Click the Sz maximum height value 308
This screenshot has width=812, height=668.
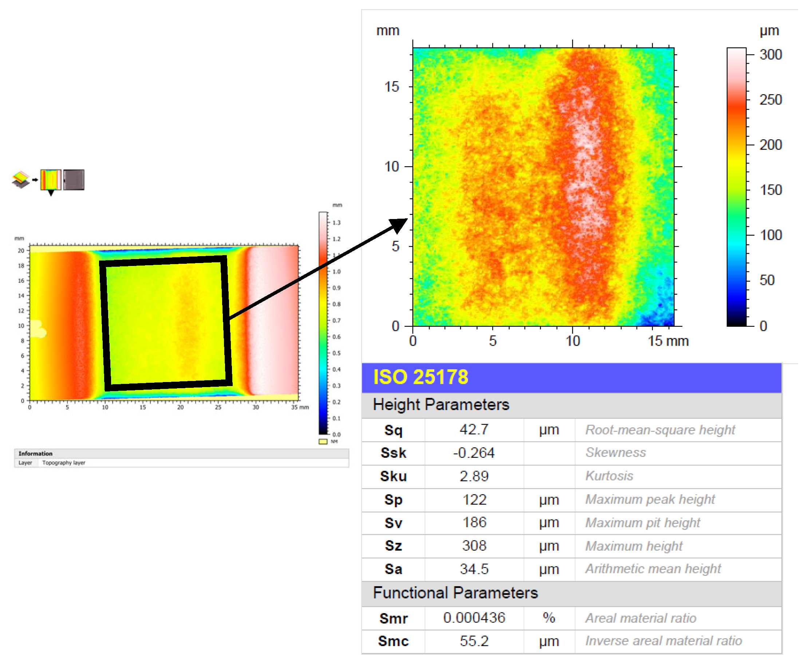pyautogui.click(x=474, y=546)
